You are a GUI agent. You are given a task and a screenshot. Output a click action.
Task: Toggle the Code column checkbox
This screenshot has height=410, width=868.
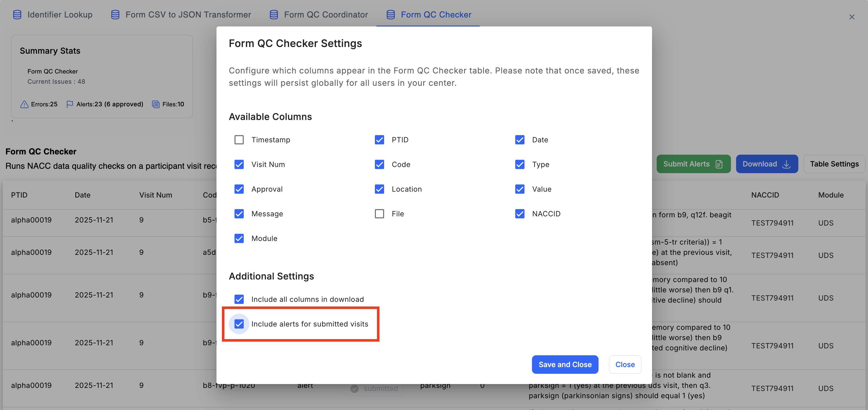379,164
